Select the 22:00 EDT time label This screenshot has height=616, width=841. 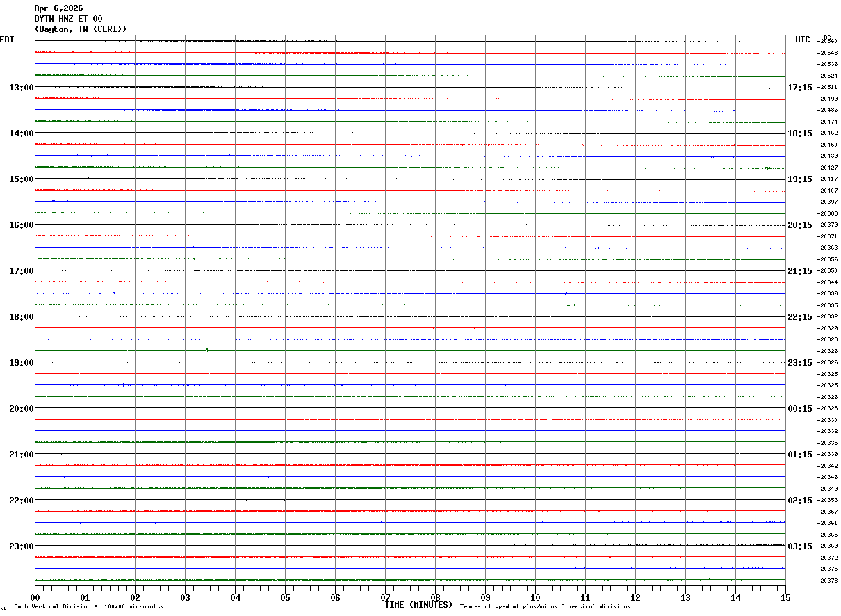21,501
